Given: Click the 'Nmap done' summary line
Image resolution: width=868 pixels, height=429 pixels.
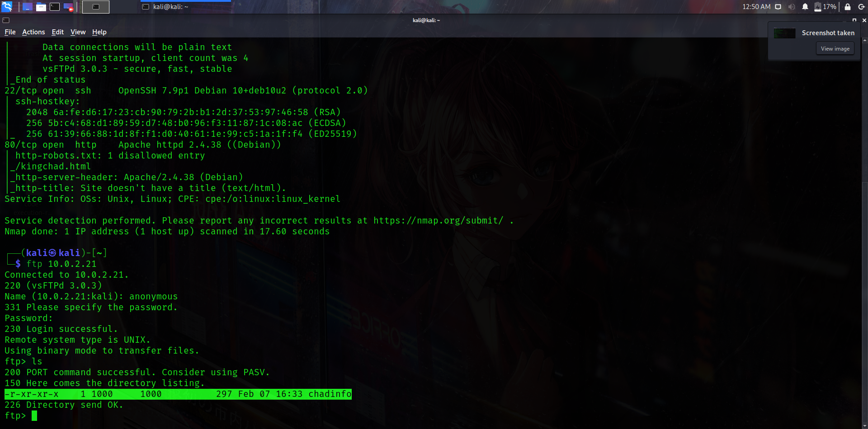Looking at the screenshot, I should (x=167, y=232).
